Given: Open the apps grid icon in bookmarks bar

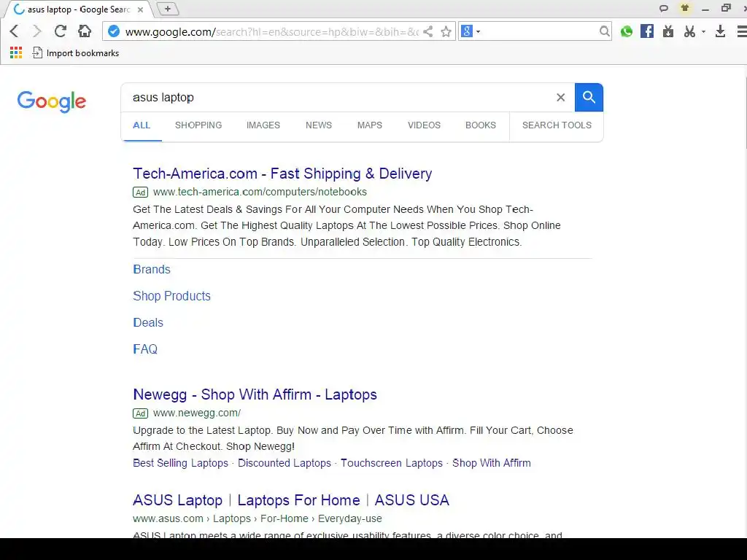Looking at the screenshot, I should (16, 52).
